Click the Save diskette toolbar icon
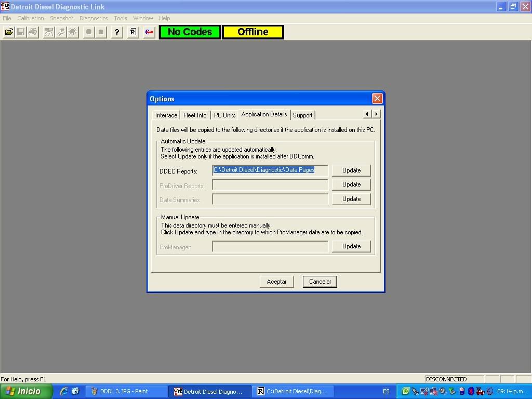Image resolution: width=532 pixels, height=399 pixels. (x=21, y=32)
